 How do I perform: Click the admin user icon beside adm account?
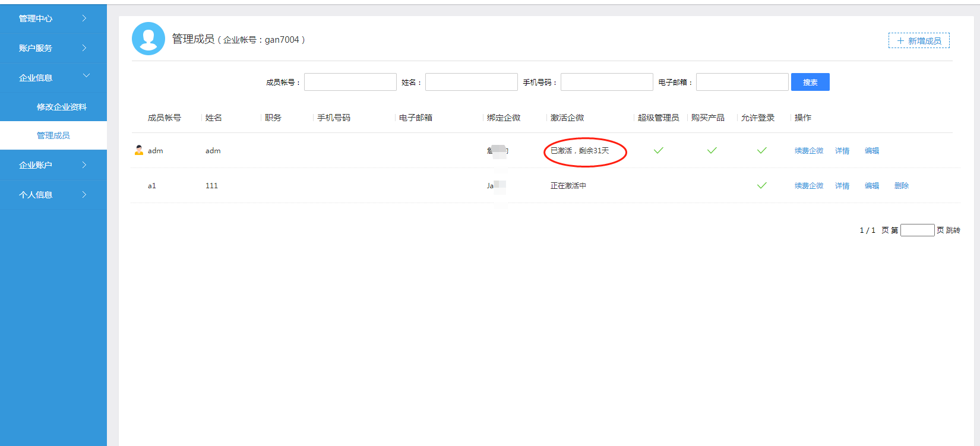[139, 150]
